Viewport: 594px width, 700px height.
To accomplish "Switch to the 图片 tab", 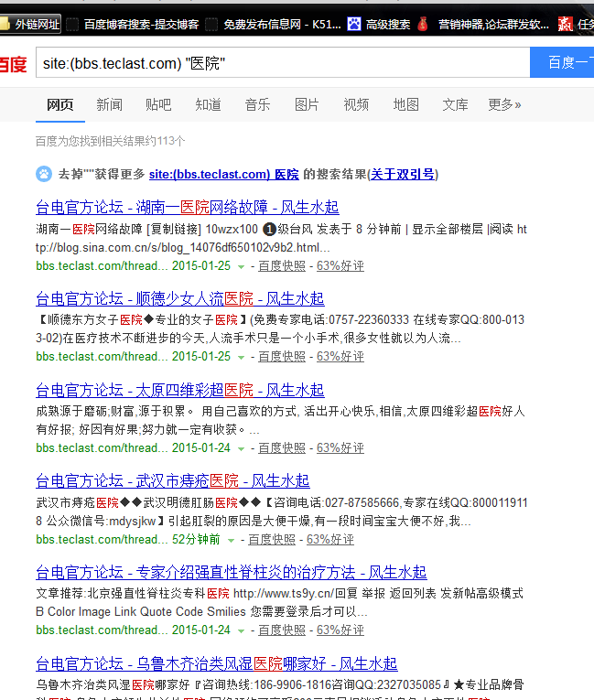I will pos(307,105).
